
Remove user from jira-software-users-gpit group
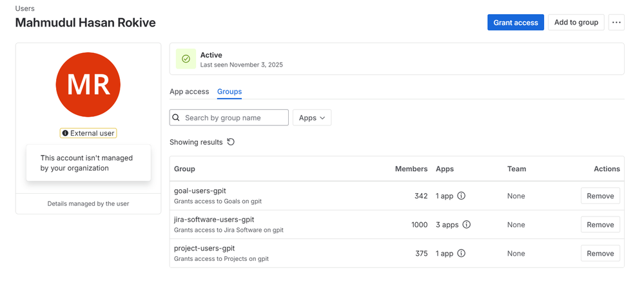600,225
